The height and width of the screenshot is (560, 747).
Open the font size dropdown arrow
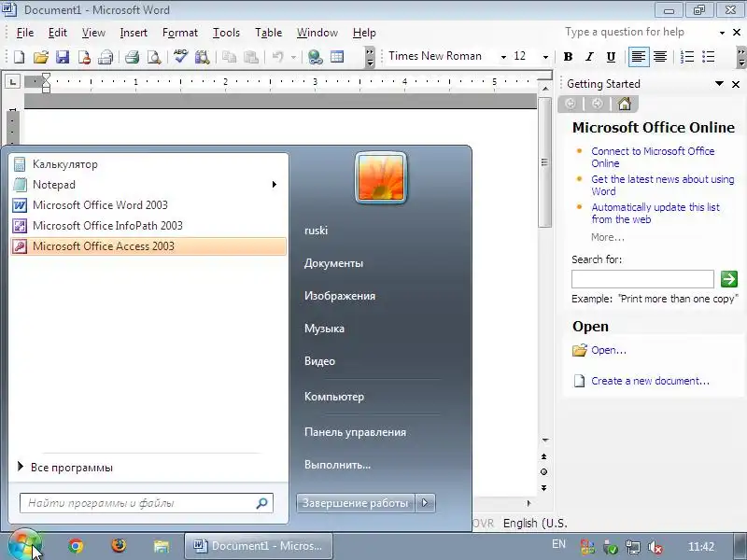click(545, 57)
